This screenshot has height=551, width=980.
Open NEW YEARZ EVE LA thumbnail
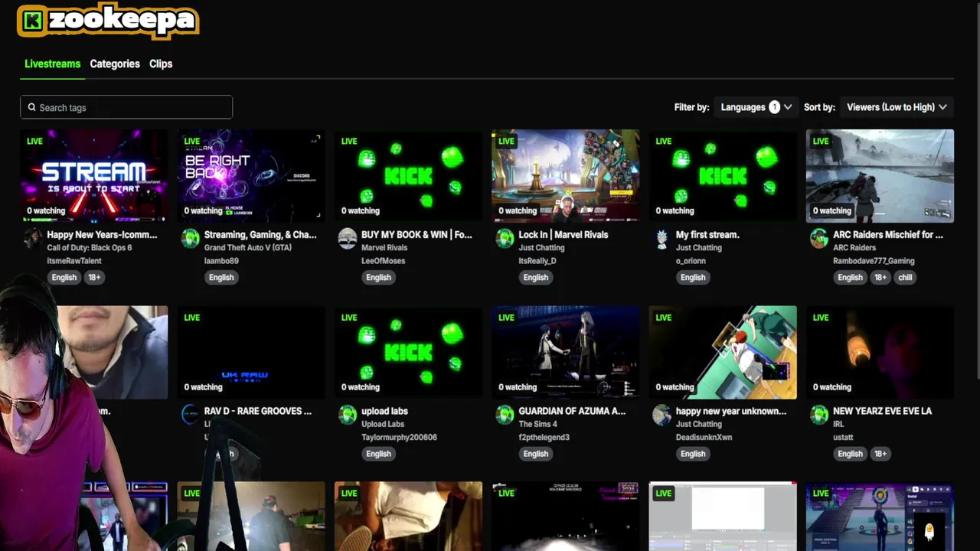click(x=880, y=352)
